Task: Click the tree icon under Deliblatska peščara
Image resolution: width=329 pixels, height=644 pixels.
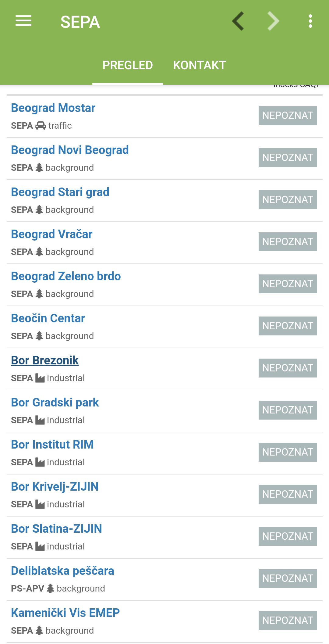Action: [51, 589]
